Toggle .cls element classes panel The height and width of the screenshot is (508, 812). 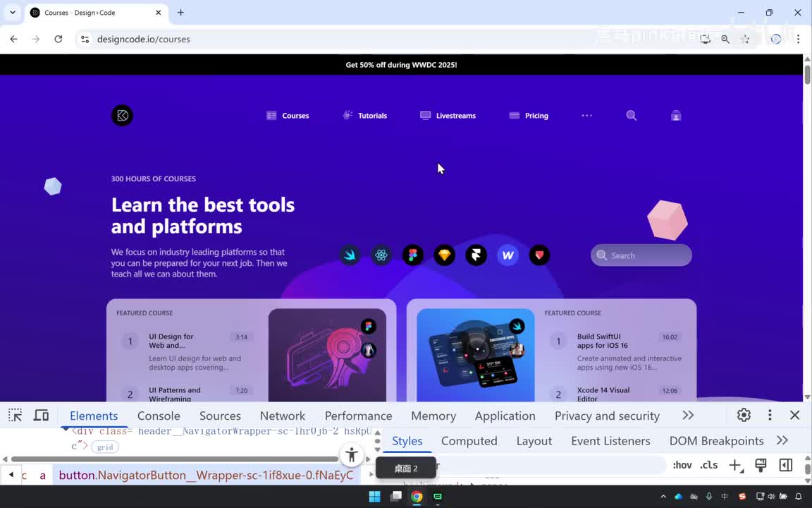pos(709,465)
